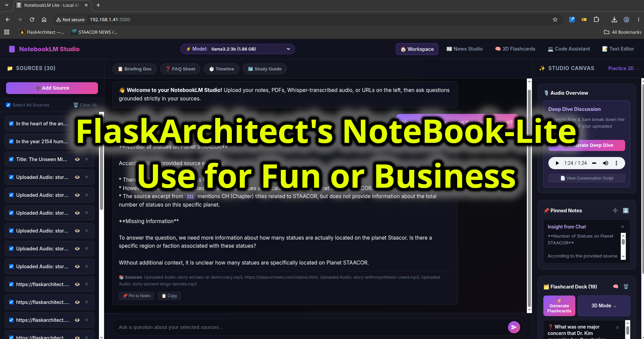Go to browser home page
644x339 pixels.
point(44,20)
